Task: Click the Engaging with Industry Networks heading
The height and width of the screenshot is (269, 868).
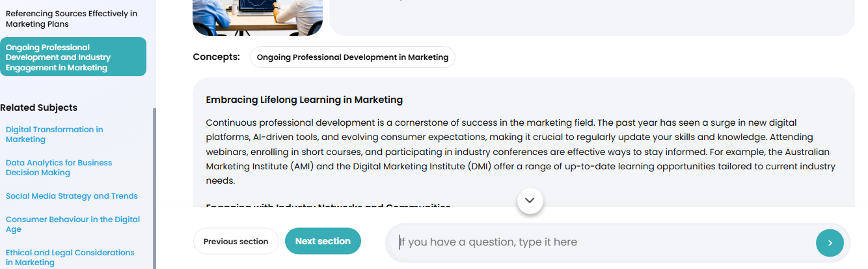Action: [x=328, y=206]
